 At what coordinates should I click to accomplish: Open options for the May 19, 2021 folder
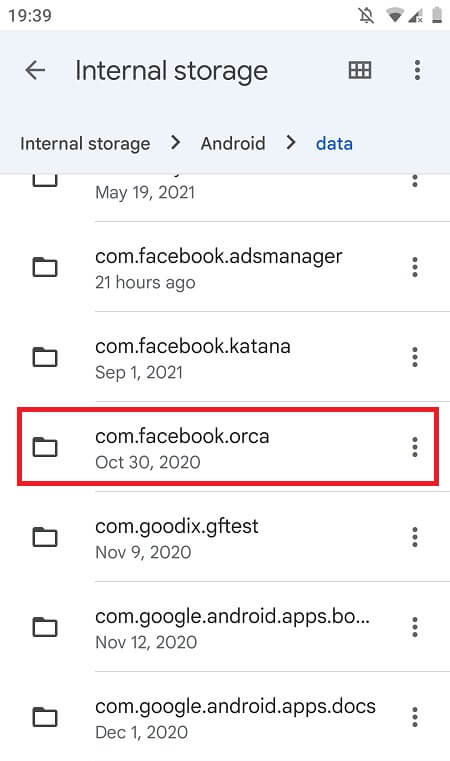415,181
